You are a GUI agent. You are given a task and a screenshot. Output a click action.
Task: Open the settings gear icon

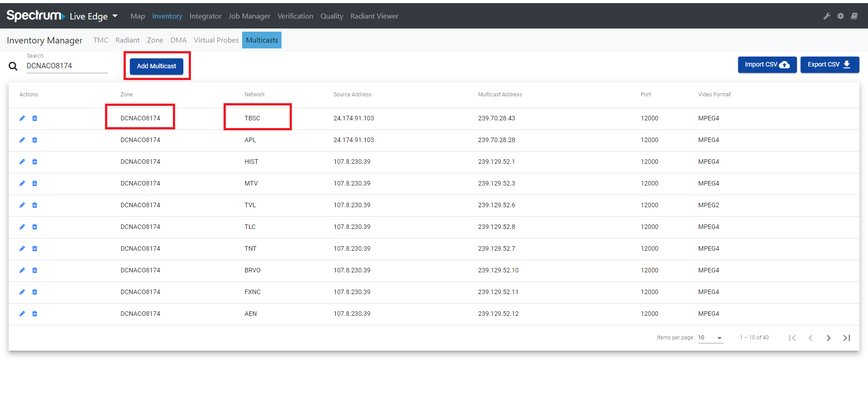tap(840, 16)
